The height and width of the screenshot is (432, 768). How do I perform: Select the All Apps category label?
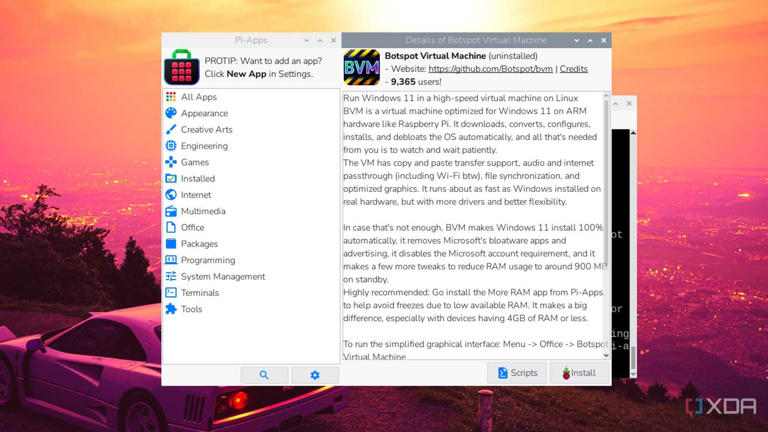(198, 97)
